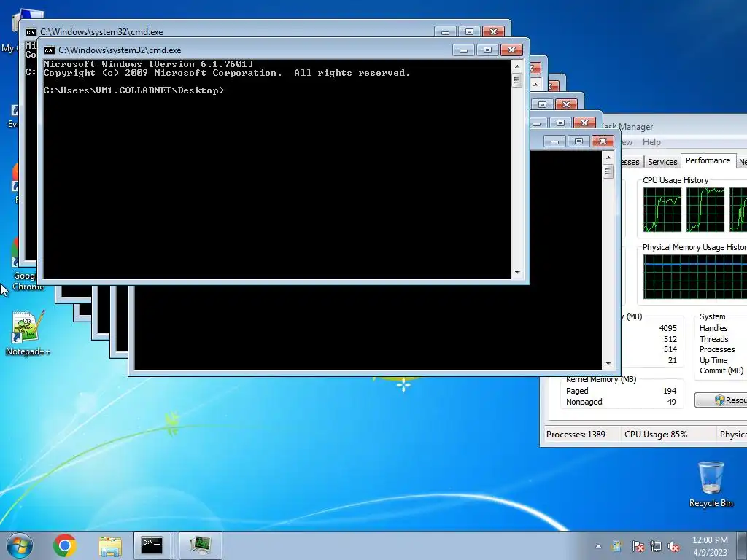This screenshot has width=747, height=560.
Task: Click the 'Processes: 1389' status bar entry
Action: (576, 435)
